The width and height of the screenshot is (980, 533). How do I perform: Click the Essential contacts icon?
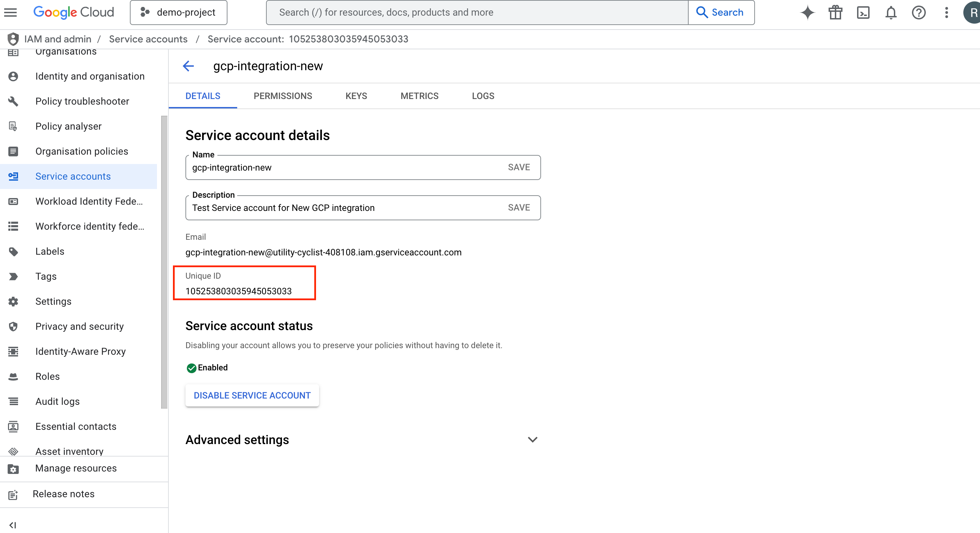pyautogui.click(x=13, y=427)
